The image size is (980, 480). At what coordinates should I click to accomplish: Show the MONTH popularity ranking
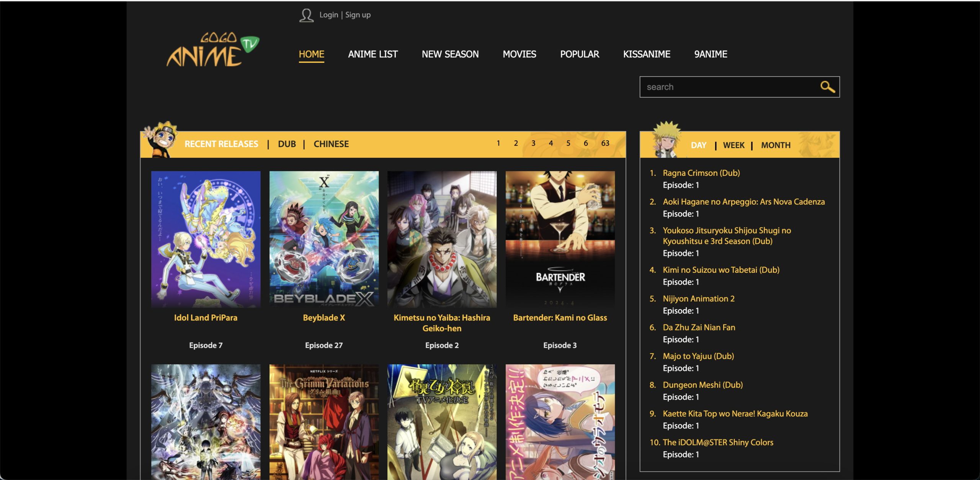click(776, 145)
